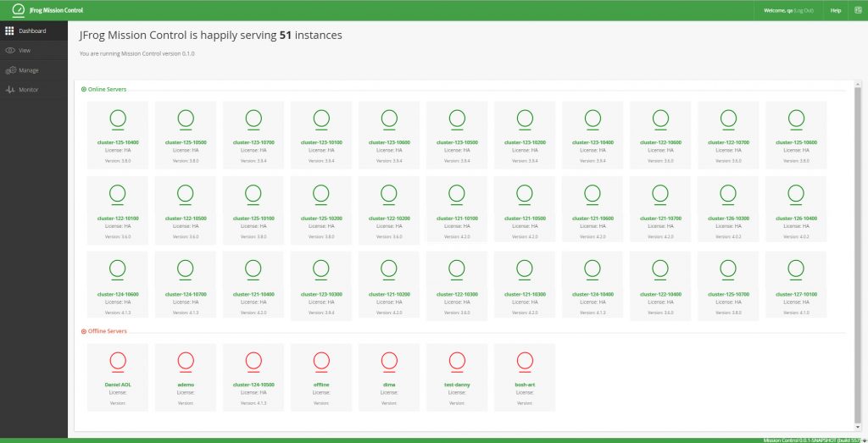Open the cluster-125-10700 name link
The width and height of the screenshot is (868, 443).
click(728, 294)
